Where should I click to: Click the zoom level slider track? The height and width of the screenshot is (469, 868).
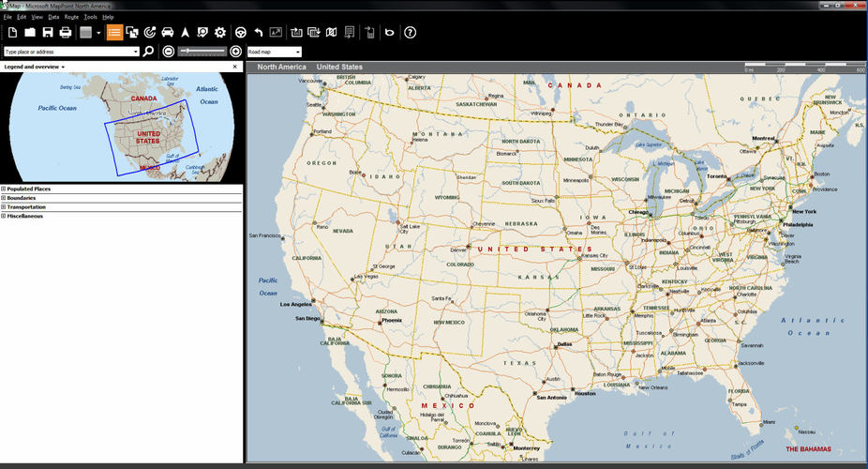point(202,52)
